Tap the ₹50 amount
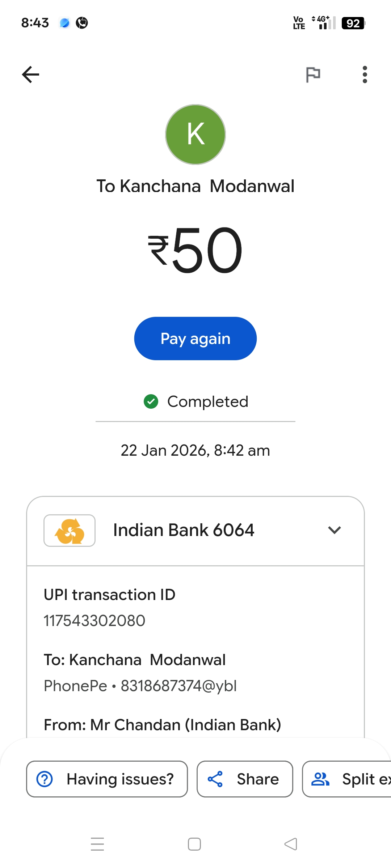 click(x=195, y=250)
